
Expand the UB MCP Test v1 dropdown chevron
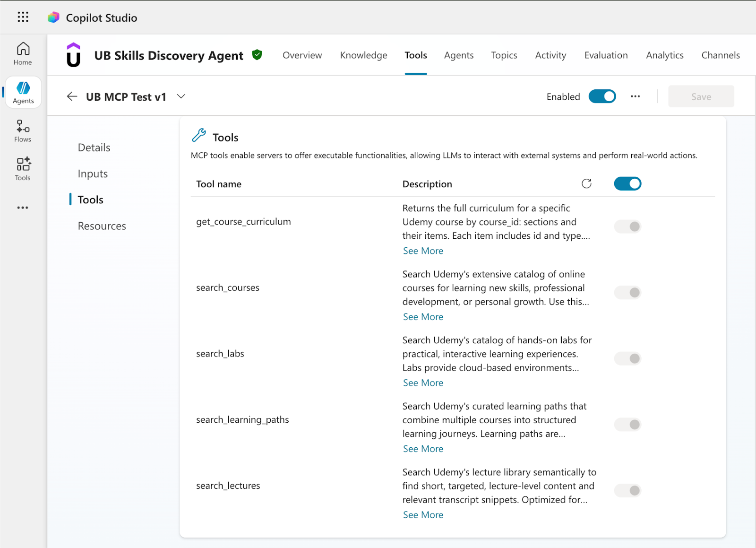point(181,96)
